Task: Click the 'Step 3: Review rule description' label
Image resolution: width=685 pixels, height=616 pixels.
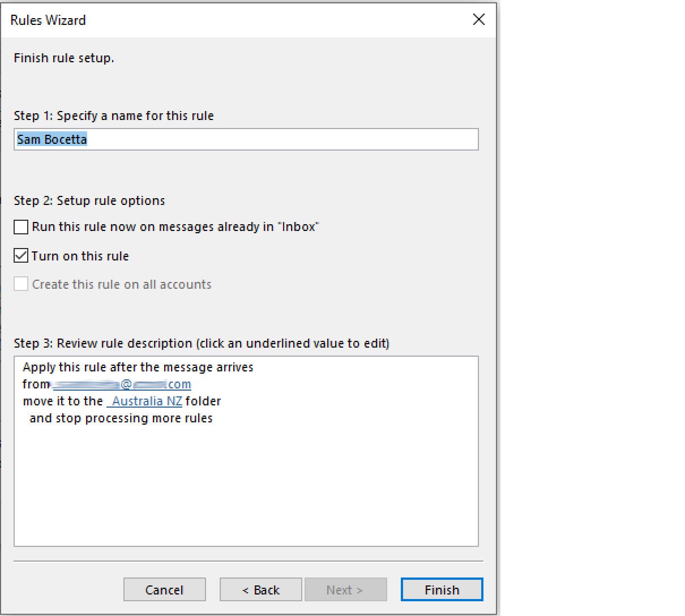Action: pos(202,344)
